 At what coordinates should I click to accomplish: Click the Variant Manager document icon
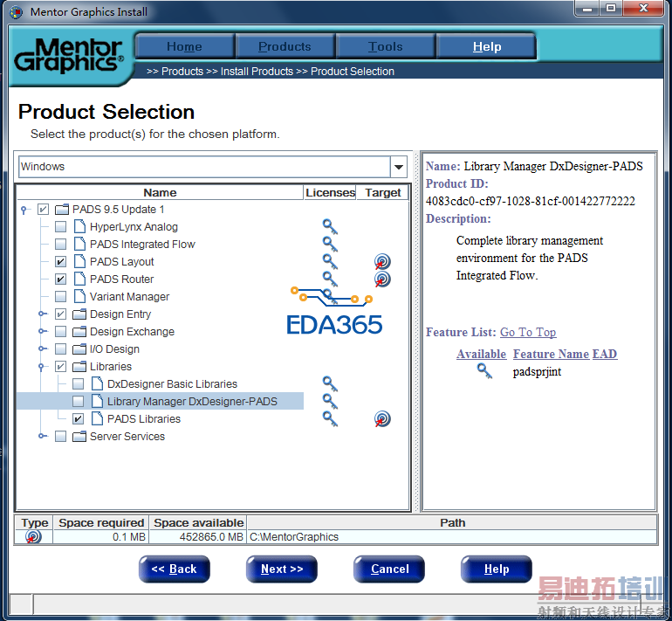click(79, 296)
